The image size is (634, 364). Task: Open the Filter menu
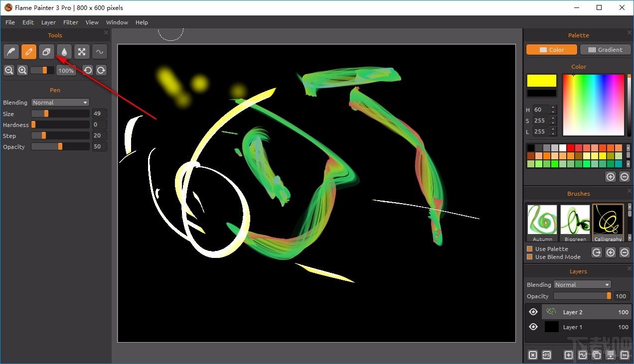[x=71, y=22]
